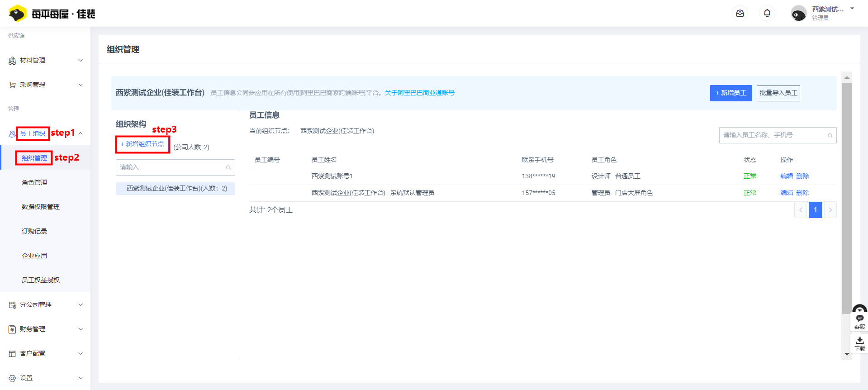Screen dimensions: 868x390
Task: Open notifications bell icon
Action: [767, 13]
